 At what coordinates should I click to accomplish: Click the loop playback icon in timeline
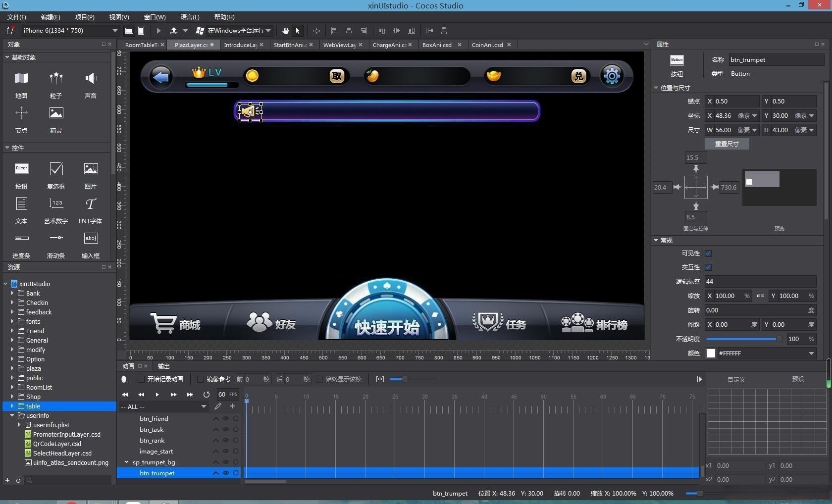click(x=207, y=395)
